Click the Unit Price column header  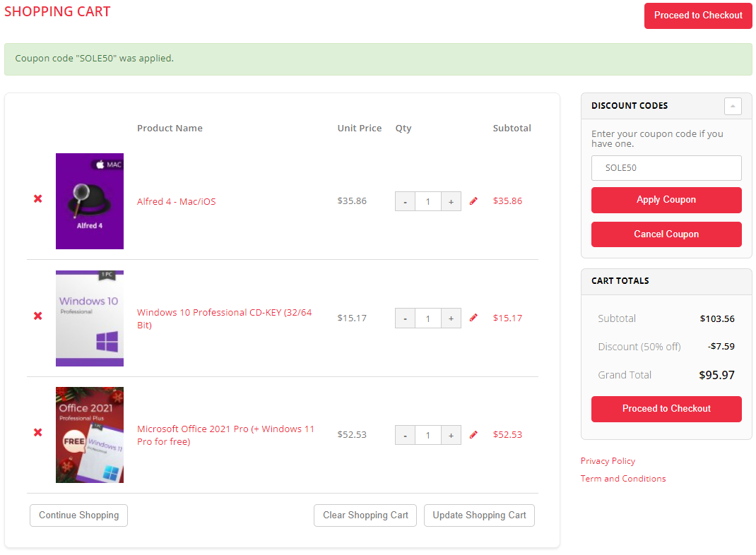pyautogui.click(x=359, y=128)
